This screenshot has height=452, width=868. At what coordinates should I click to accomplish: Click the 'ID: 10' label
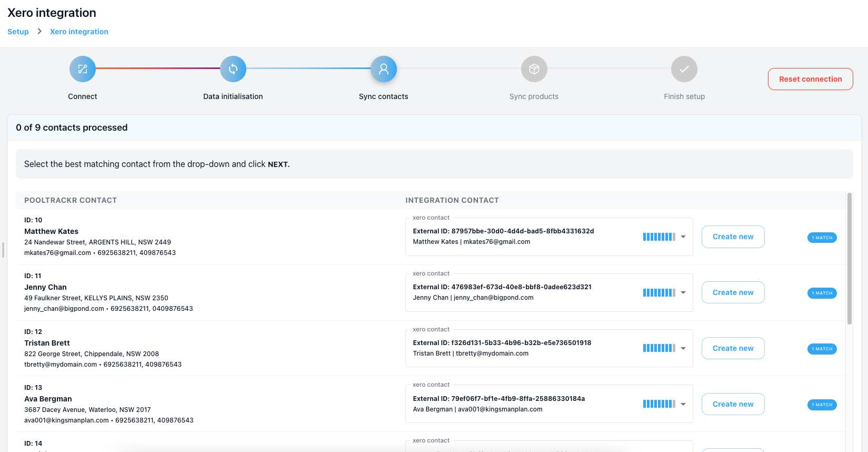click(33, 220)
